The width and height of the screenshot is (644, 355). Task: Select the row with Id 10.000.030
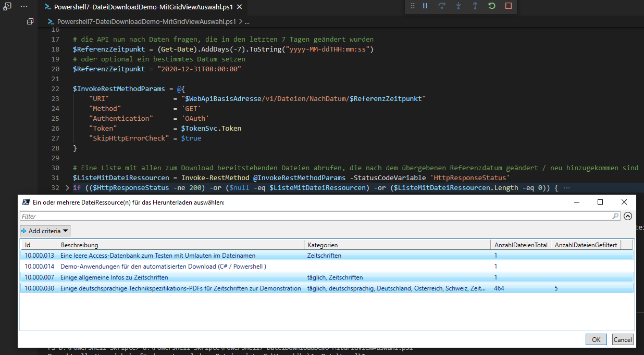pyautogui.click(x=208, y=288)
